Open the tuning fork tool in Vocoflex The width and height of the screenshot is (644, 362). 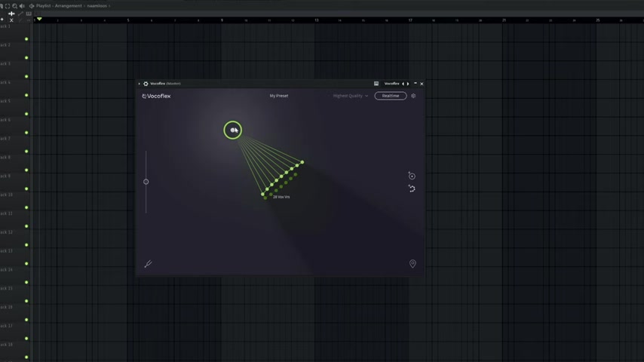(149, 264)
